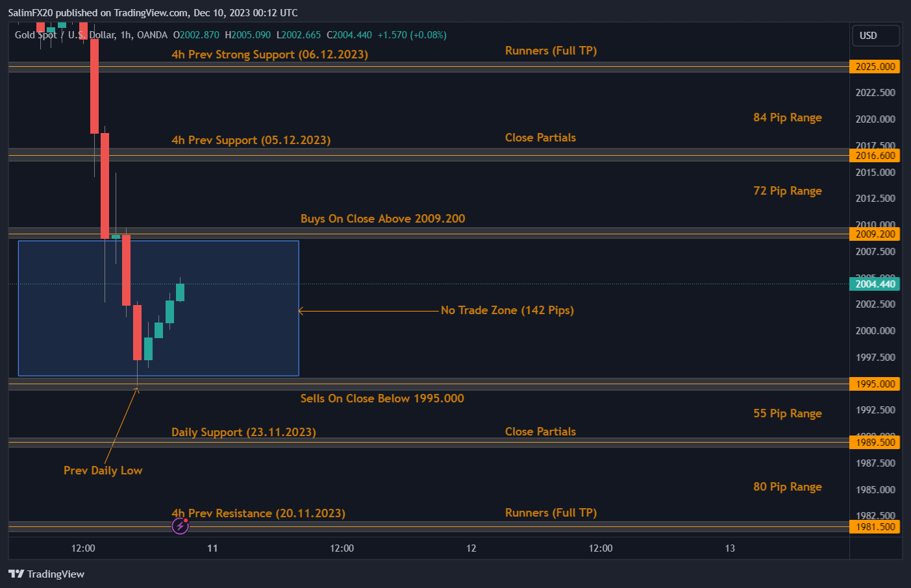Click 'Close Partials' label near 2016.600

tap(540, 138)
